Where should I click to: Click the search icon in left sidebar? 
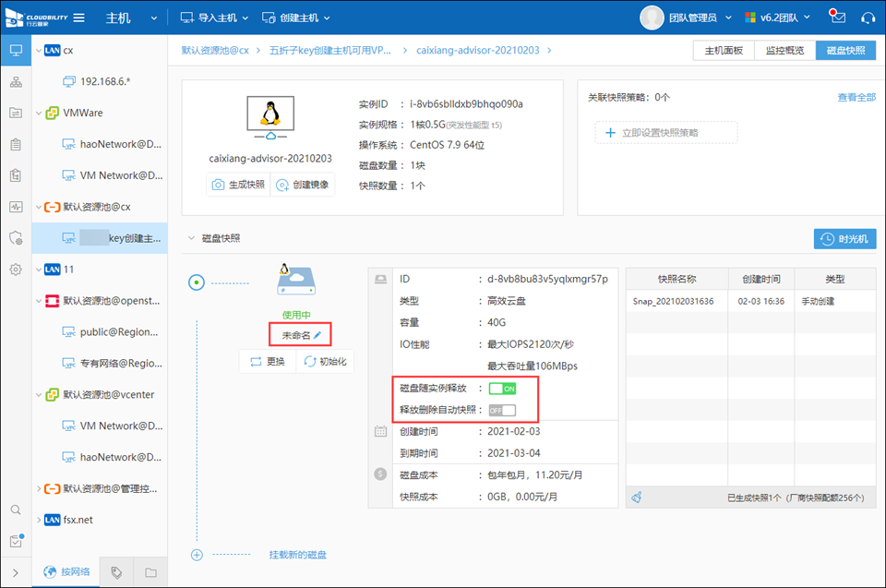tap(16, 510)
